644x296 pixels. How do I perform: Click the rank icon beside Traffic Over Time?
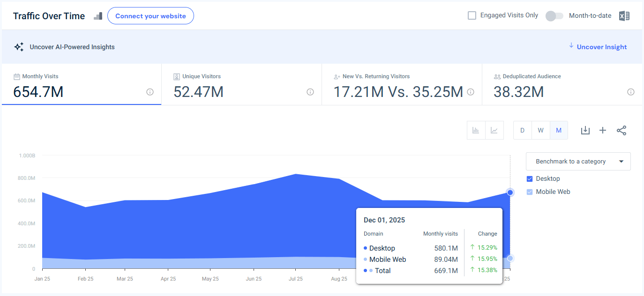point(98,15)
